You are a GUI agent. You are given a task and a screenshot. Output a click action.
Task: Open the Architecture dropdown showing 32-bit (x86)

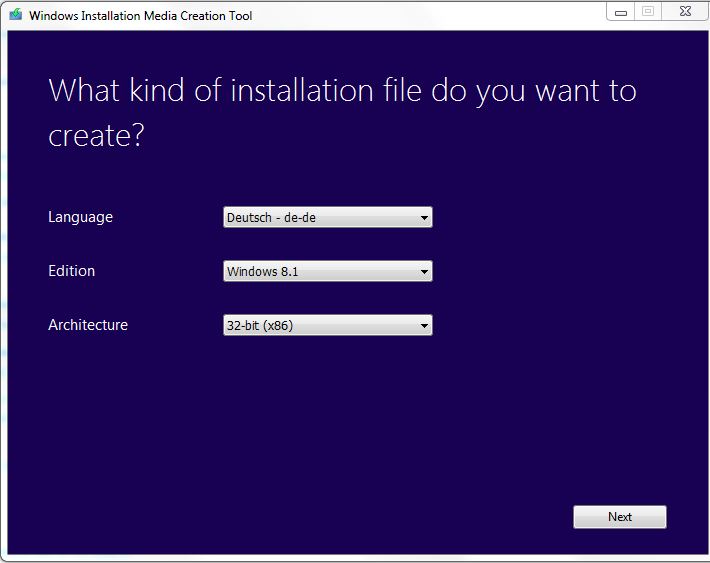[327, 325]
